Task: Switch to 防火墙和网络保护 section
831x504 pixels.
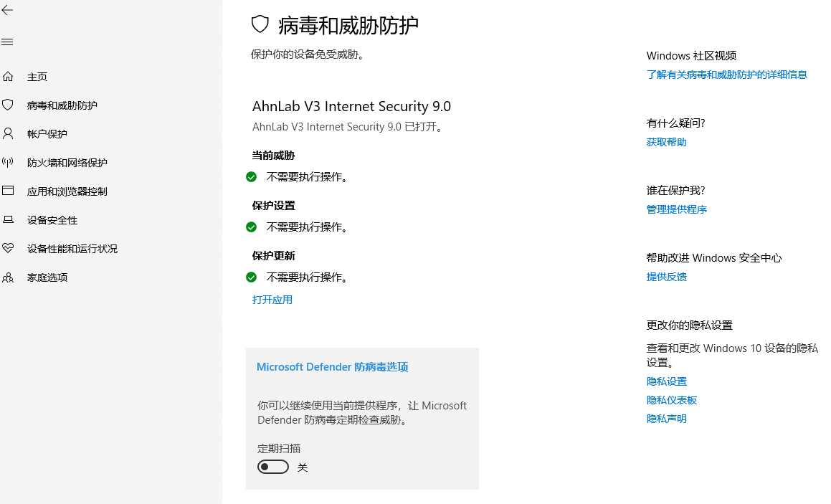Action: click(x=65, y=162)
